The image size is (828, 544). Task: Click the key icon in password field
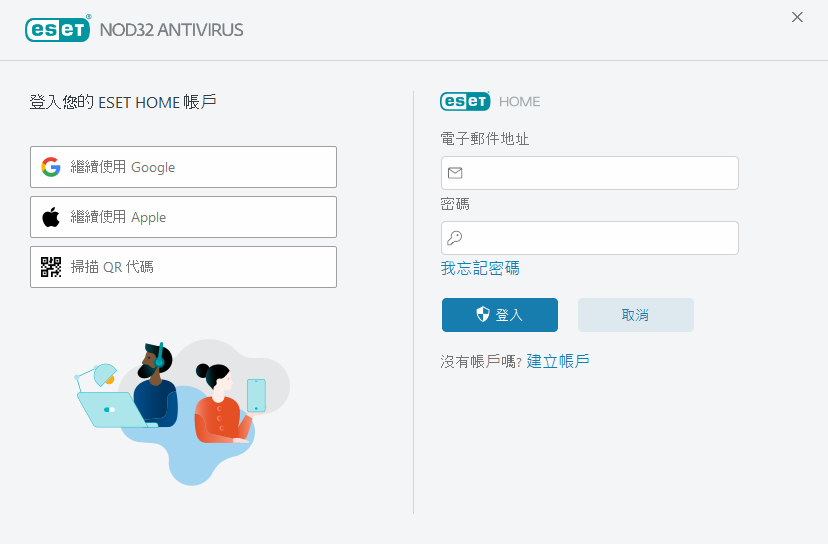455,238
